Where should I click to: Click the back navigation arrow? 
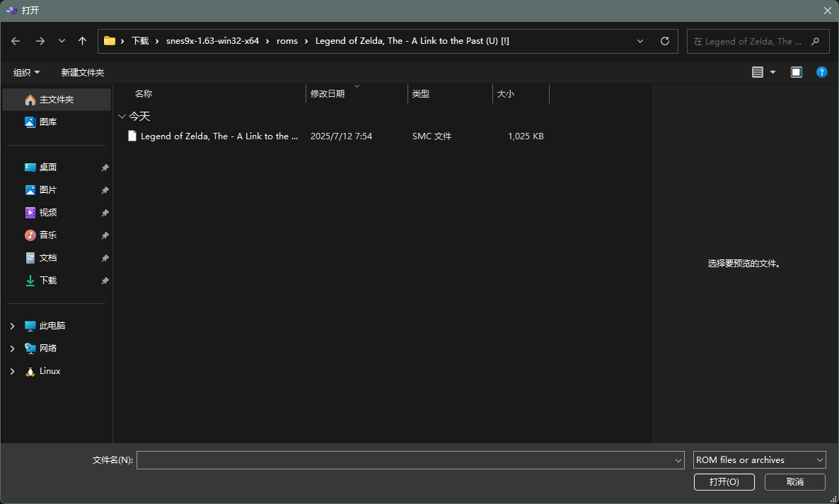pyautogui.click(x=16, y=41)
